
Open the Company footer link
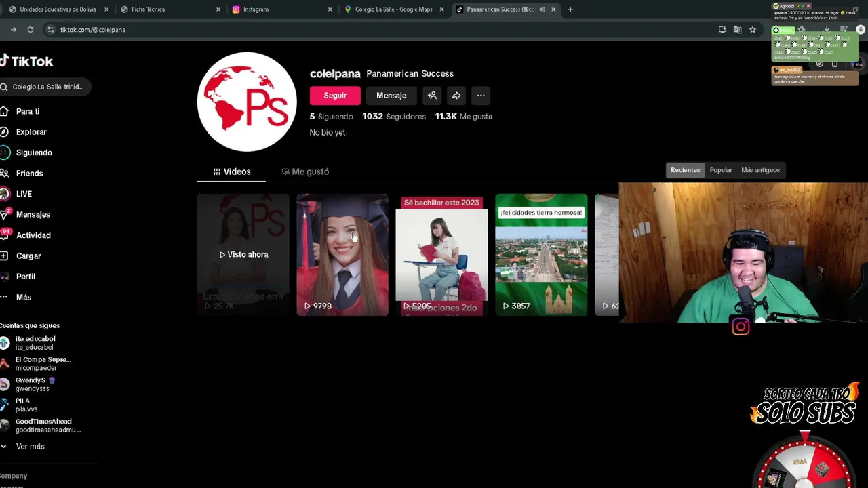(x=14, y=476)
